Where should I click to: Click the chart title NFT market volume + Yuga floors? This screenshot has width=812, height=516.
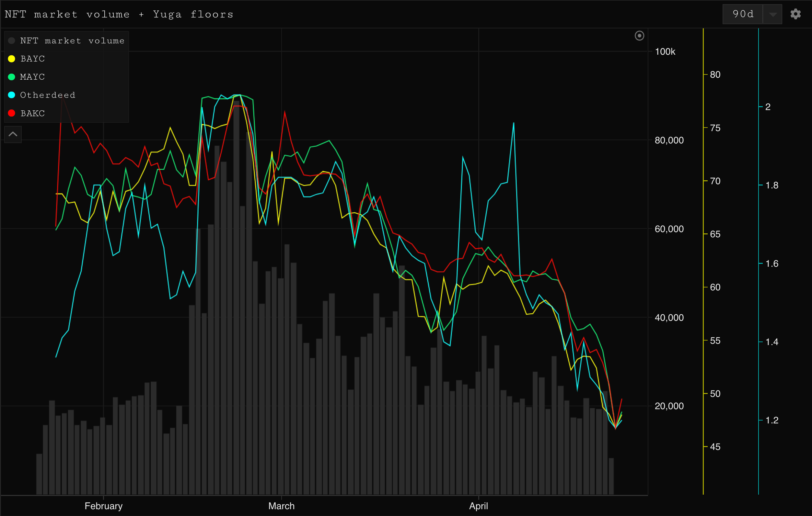click(x=119, y=14)
